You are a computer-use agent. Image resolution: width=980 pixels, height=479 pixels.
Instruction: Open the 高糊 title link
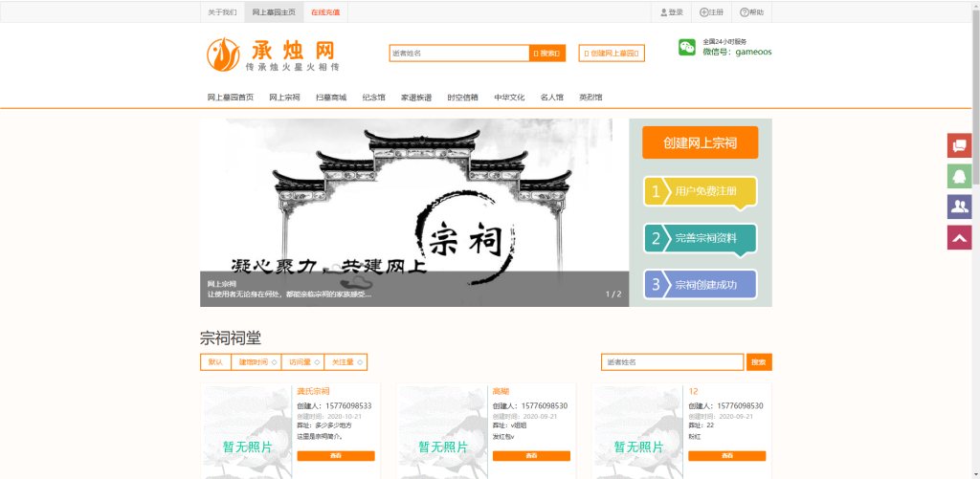click(501, 392)
